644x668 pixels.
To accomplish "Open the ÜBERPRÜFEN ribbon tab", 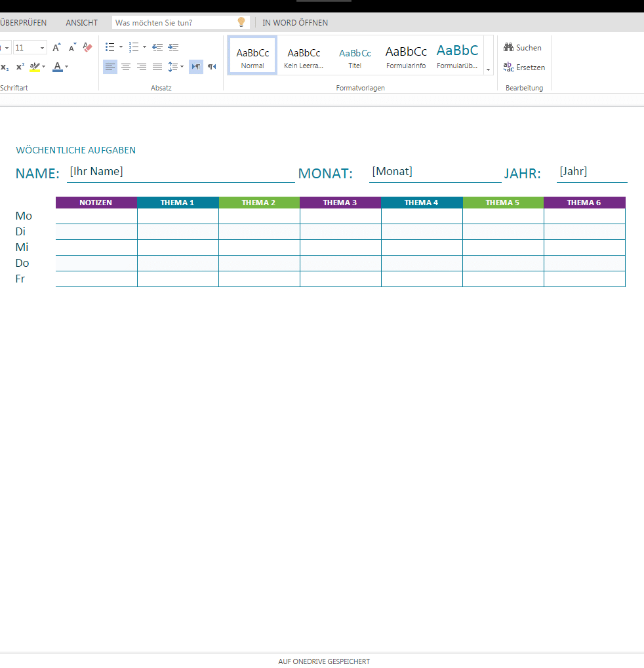I will (x=24, y=22).
